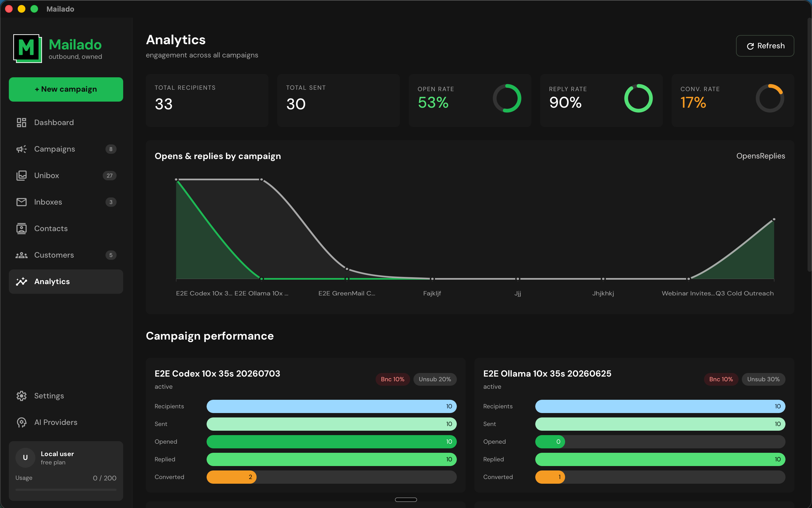This screenshot has width=812, height=508.
Task: Click the Reply Rate donut chart
Action: click(x=638, y=99)
